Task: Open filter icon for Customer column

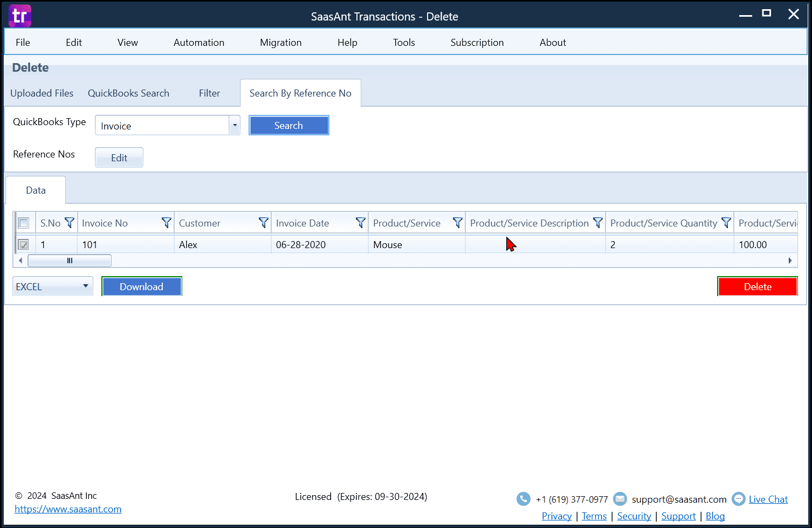Action: pos(264,223)
